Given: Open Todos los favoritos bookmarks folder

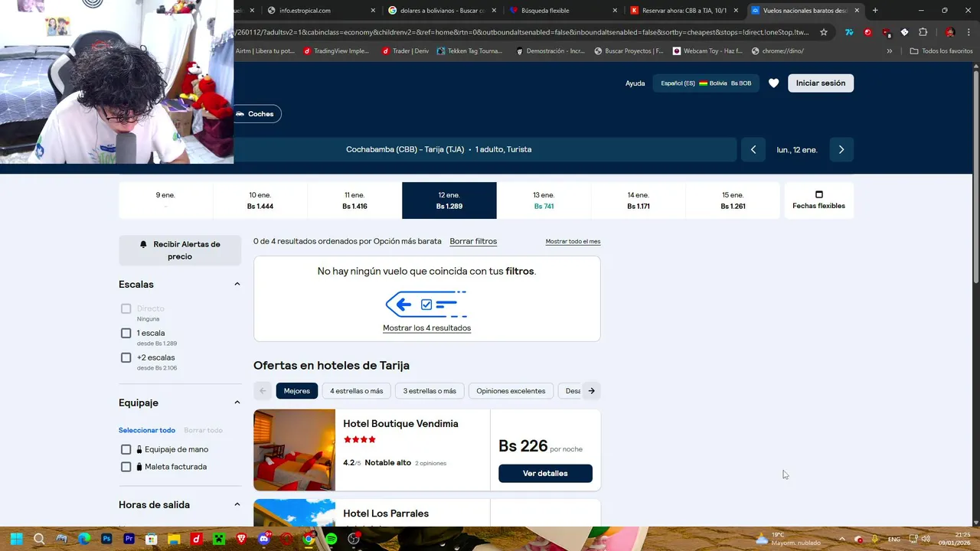Looking at the screenshot, I should (941, 51).
